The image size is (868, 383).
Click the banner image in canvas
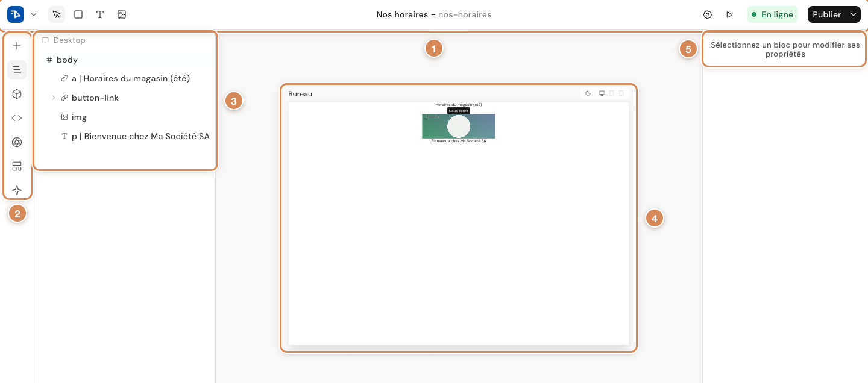click(x=459, y=126)
